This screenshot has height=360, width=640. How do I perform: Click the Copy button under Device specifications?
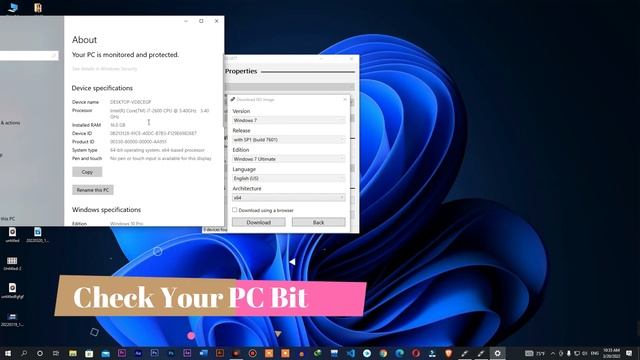point(87,172)
